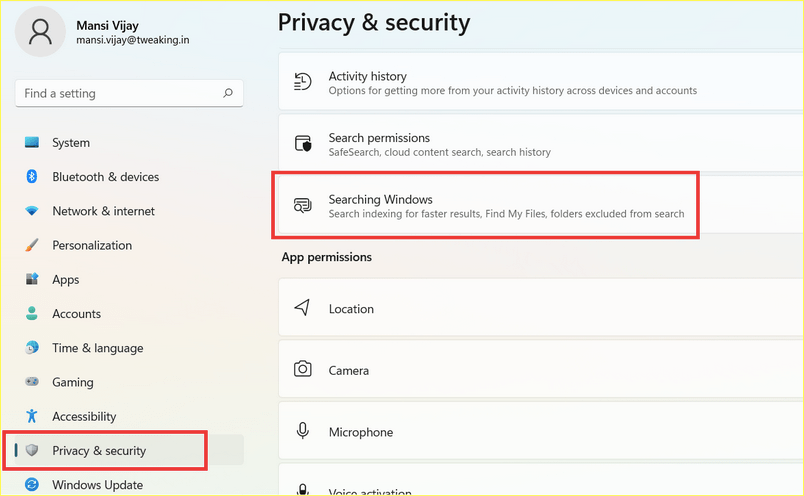Click the Apps icon in sidebar
This screenshot has height=496, width=804.
click(x=32, y=279)
